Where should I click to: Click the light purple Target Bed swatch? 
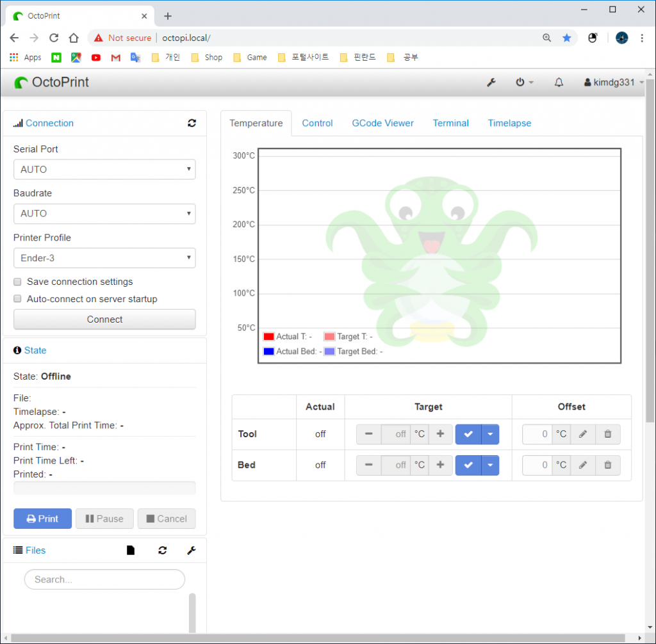tap(330, 351)
